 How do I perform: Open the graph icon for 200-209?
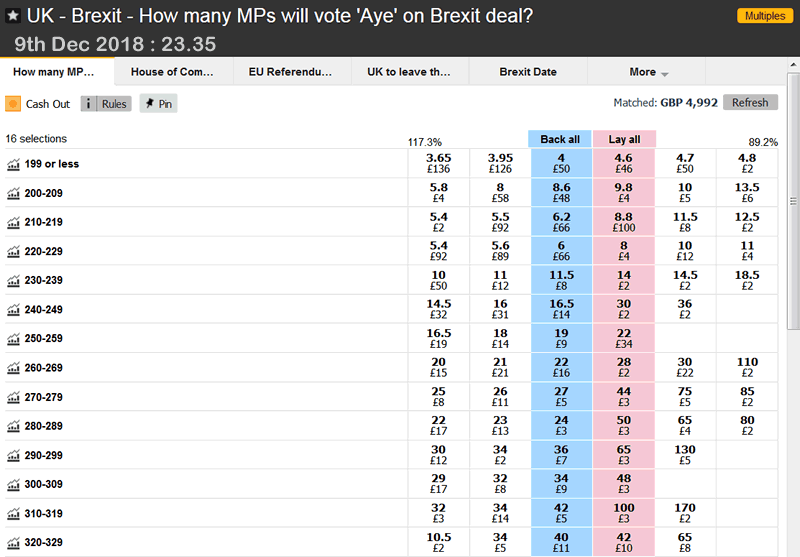tap(13, 193)
